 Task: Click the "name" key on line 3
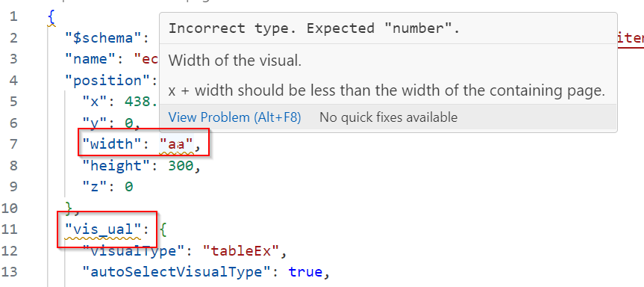tap(91, 59)
